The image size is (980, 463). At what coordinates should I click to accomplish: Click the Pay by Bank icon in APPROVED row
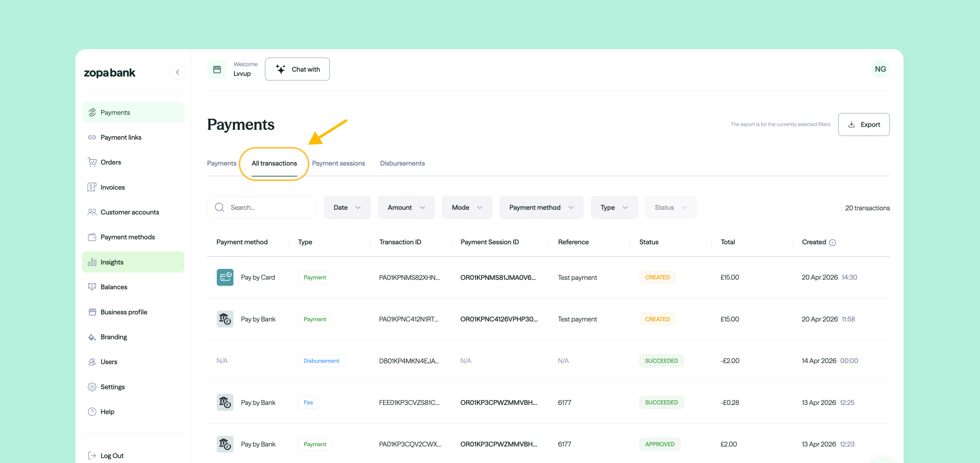[x=225, y=444]
